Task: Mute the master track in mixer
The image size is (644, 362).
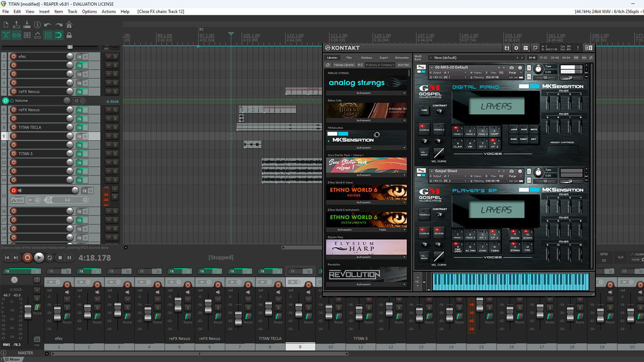Action: [x=37, y=290]
